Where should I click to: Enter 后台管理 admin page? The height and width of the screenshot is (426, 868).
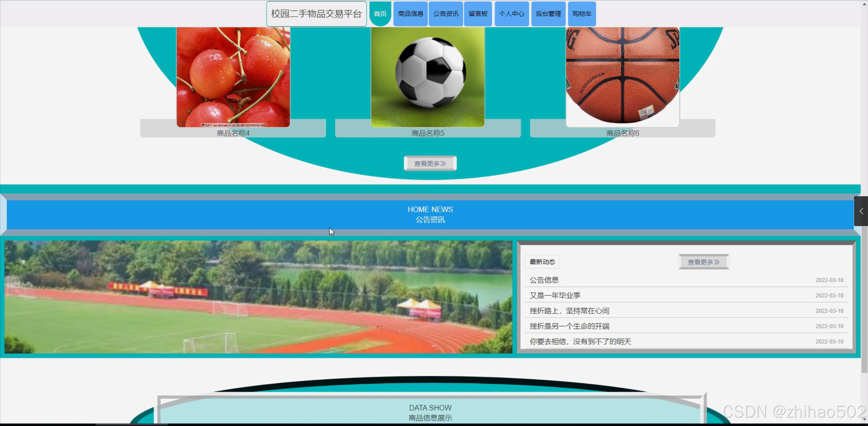(x=548, y=14)
